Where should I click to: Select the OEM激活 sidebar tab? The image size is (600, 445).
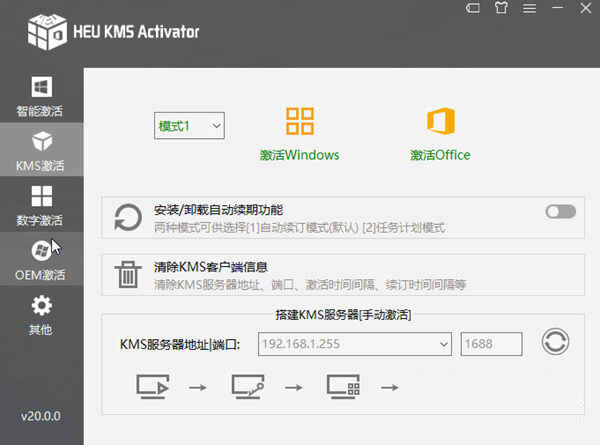[x=41, y=259]
